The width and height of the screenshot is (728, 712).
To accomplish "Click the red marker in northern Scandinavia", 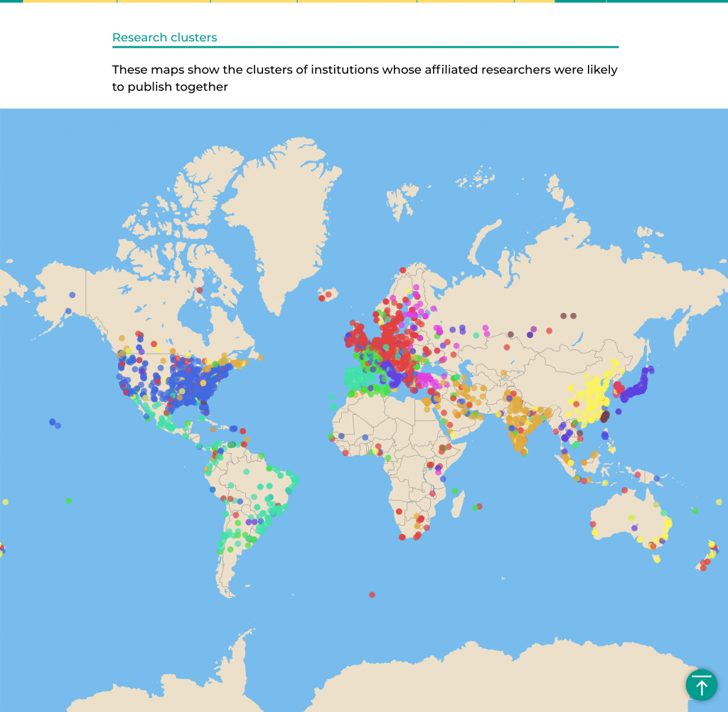I will click(x=402, y=270).
